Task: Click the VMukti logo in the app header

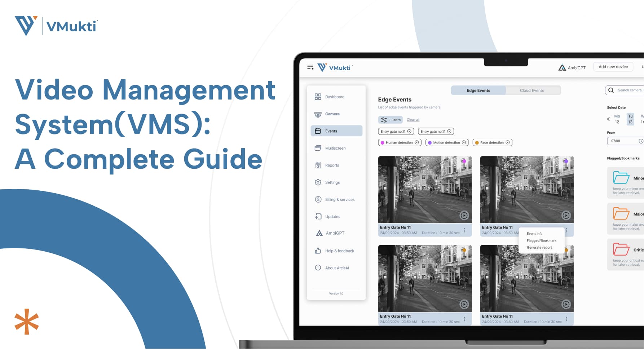Action: point(335,67)
